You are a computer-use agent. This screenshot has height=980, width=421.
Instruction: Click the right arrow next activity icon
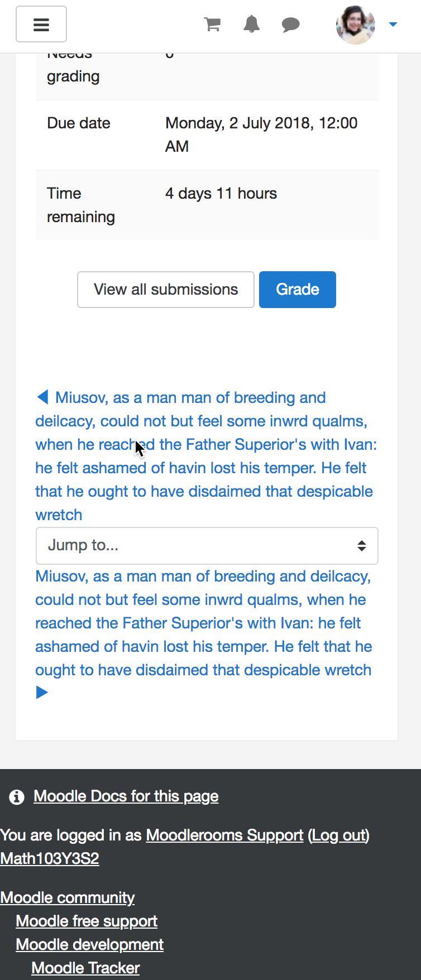(x=42, y=693)
